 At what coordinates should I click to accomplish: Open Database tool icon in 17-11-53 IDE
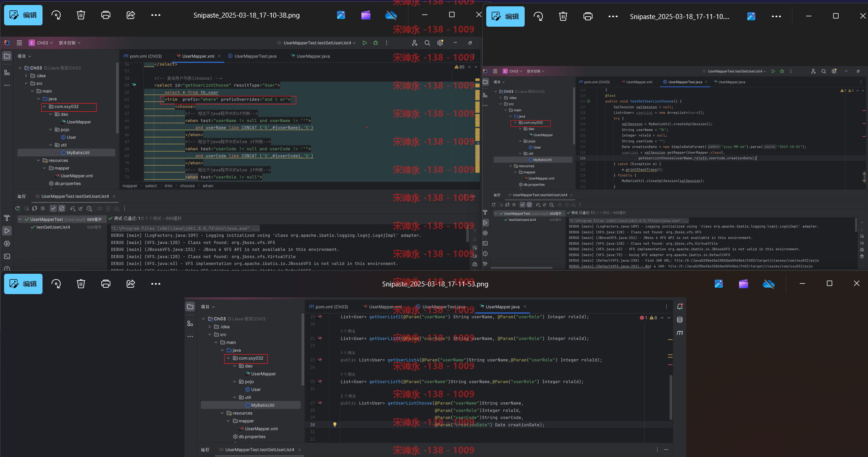pyautogui.click(x=679, y=320)
